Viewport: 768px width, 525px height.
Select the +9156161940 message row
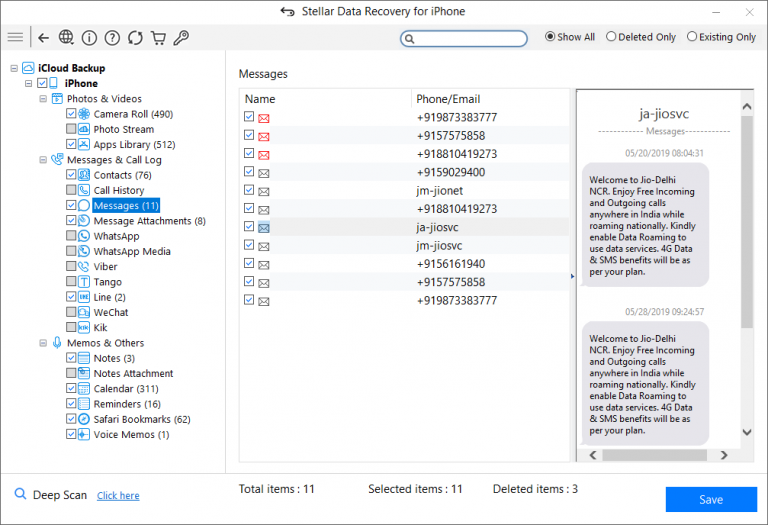tap(405, 264)
